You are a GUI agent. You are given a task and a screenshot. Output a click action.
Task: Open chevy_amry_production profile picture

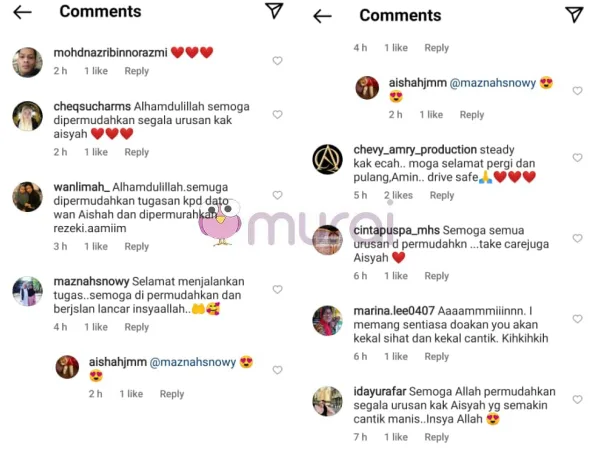click(328, 159)
